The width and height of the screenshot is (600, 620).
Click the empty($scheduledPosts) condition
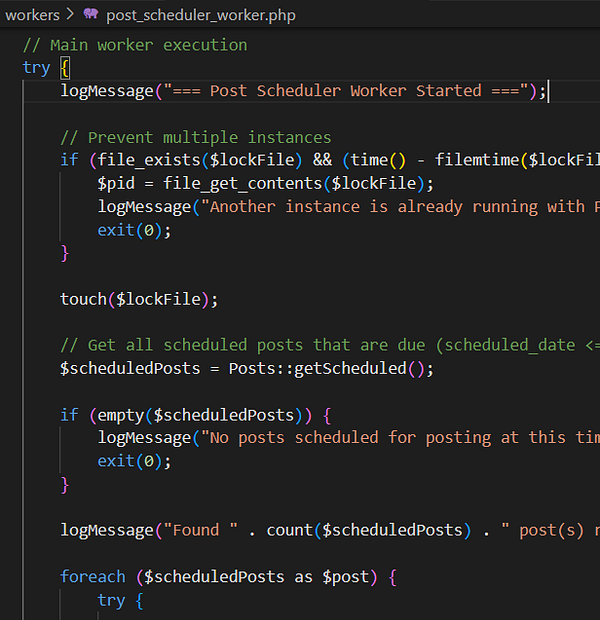click(201, 416)
